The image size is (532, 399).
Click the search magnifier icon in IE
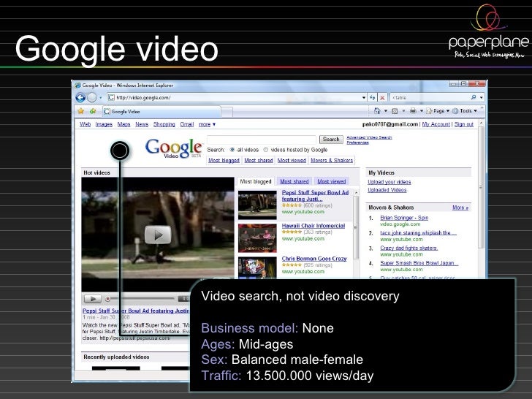474,97
